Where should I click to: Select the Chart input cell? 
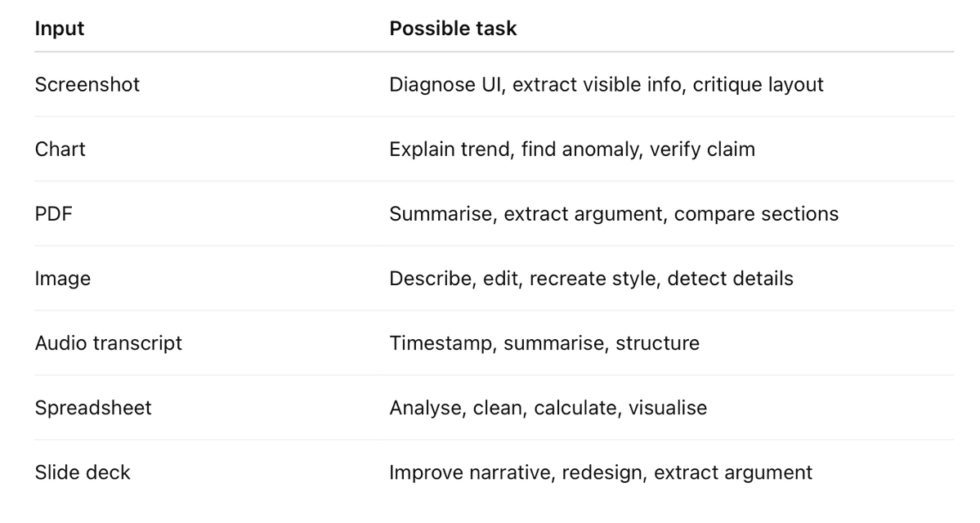(x=60, y=149)
